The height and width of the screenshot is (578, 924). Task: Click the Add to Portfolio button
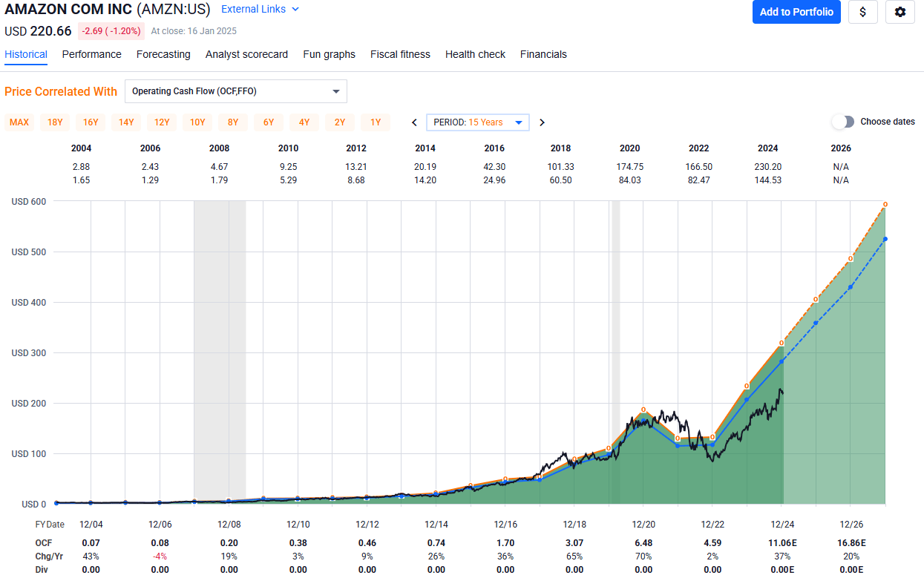[x=796, y=12]
